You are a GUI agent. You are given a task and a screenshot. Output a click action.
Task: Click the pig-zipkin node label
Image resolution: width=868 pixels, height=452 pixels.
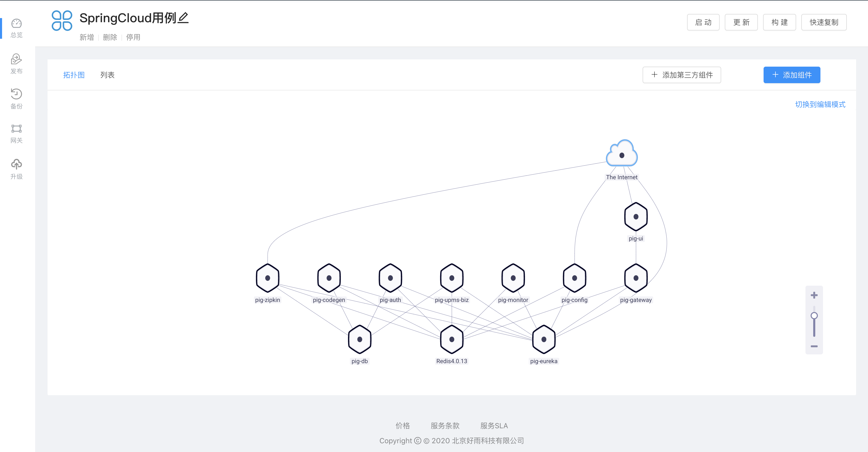click(x=268, y=300)
